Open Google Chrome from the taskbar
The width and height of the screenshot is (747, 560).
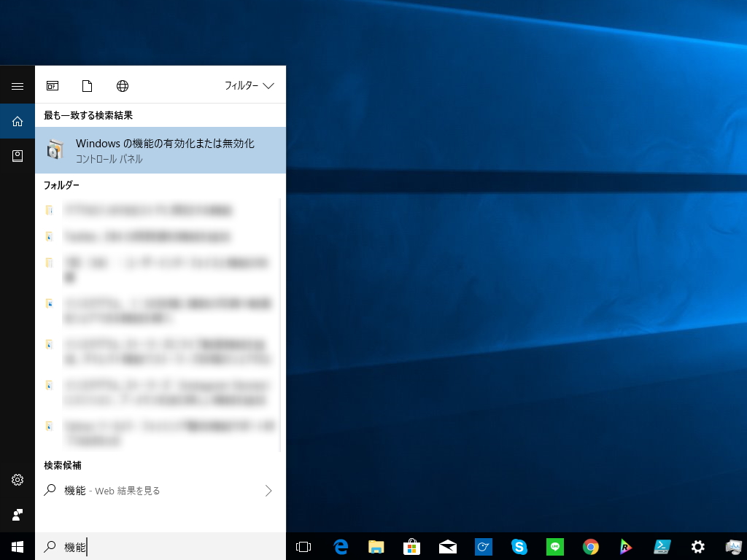(x=590, y=547)
